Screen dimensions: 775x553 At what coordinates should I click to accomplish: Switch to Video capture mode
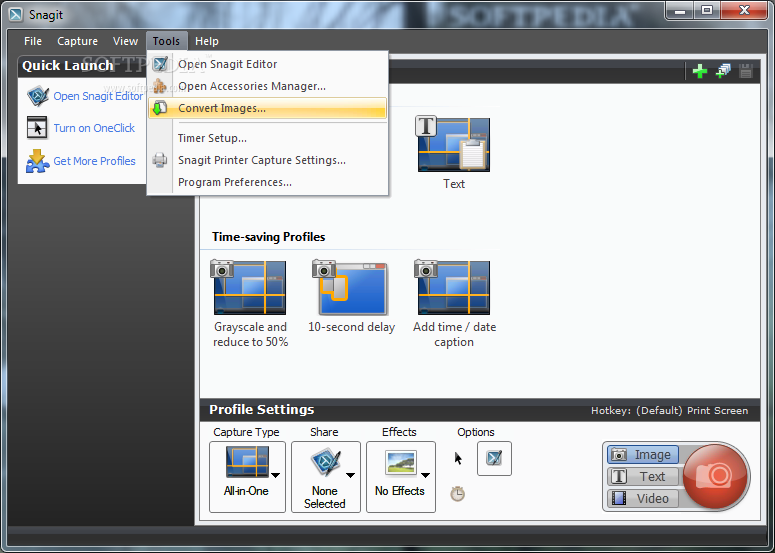point(643,498)
